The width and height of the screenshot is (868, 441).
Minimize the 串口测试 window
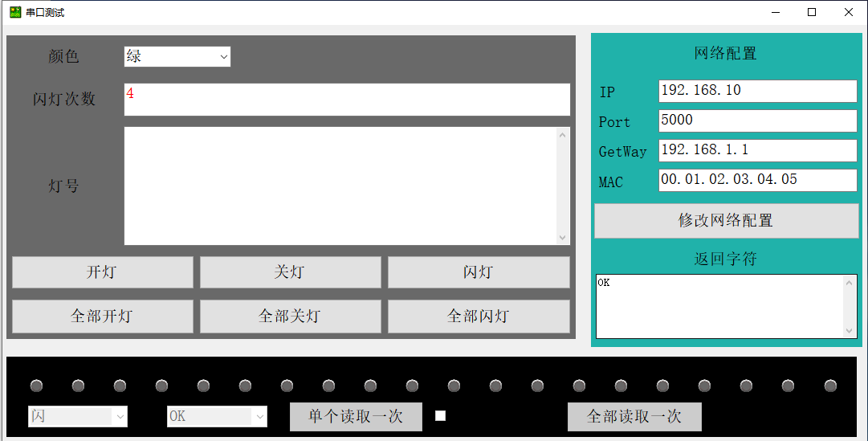[776, 12]
